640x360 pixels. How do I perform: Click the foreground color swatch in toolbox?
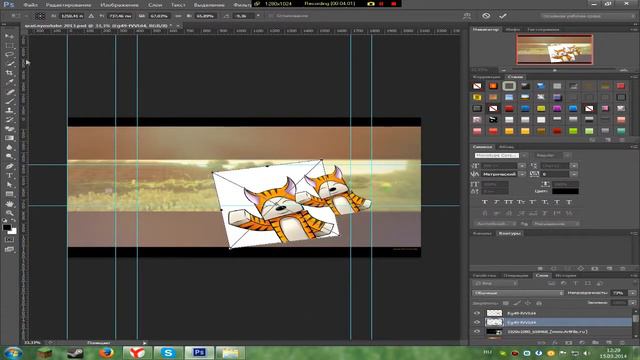[7, 228]
